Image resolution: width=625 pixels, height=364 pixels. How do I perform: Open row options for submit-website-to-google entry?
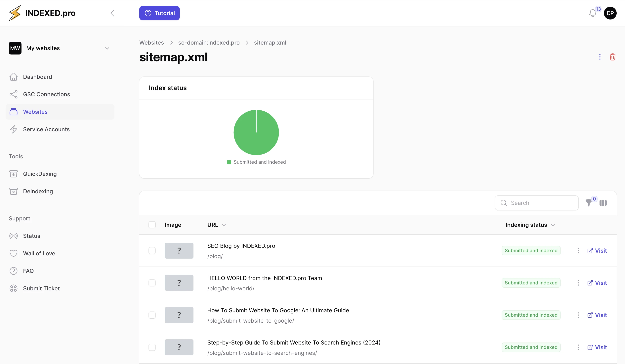[578, 315]
